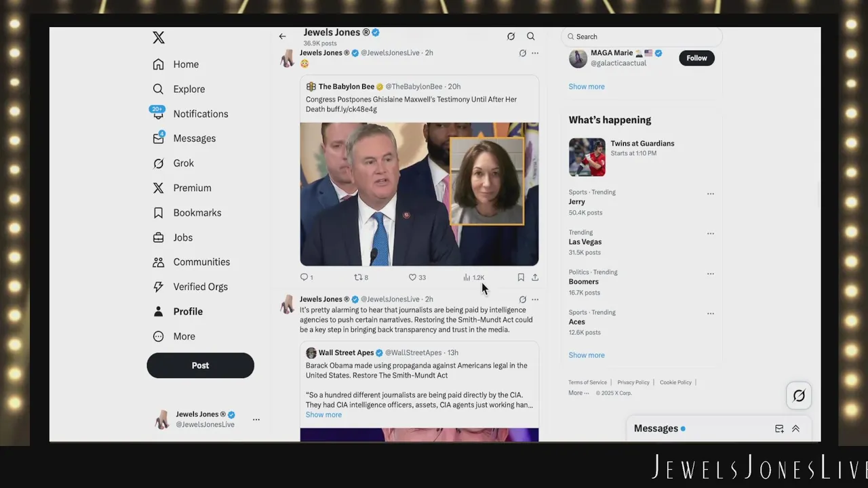Open the Explore magnifier icon
The width and height of the screenshot is (868, 488).
[158, 89]
